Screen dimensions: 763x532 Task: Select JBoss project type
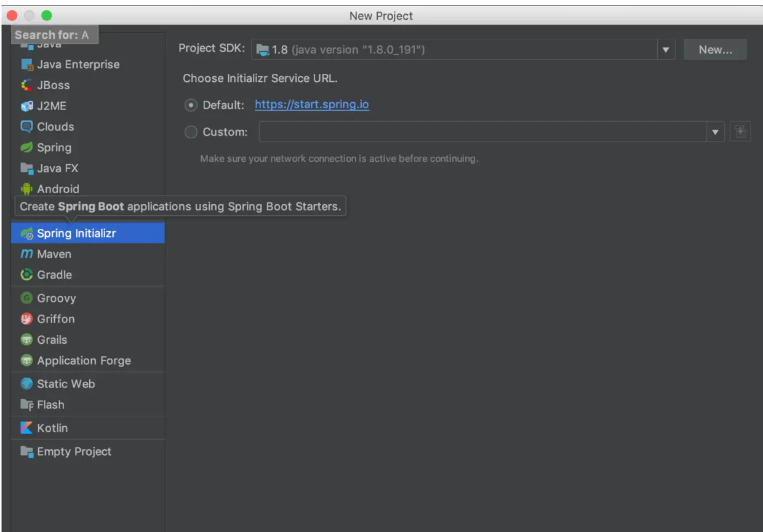coord(88,85)
